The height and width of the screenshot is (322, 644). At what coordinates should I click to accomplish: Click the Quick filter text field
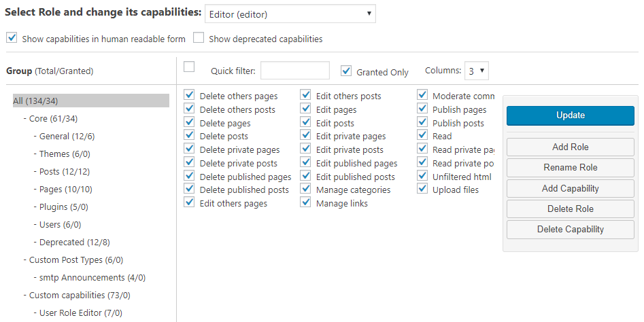click(295, 71)
